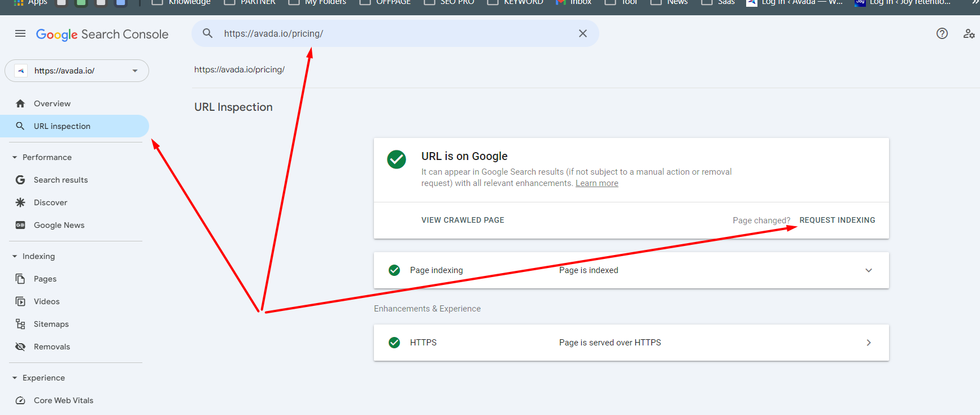Click the green check beside URL is on Google
Image resolution: width=980 pixels, height=415 pixels.
397,159
